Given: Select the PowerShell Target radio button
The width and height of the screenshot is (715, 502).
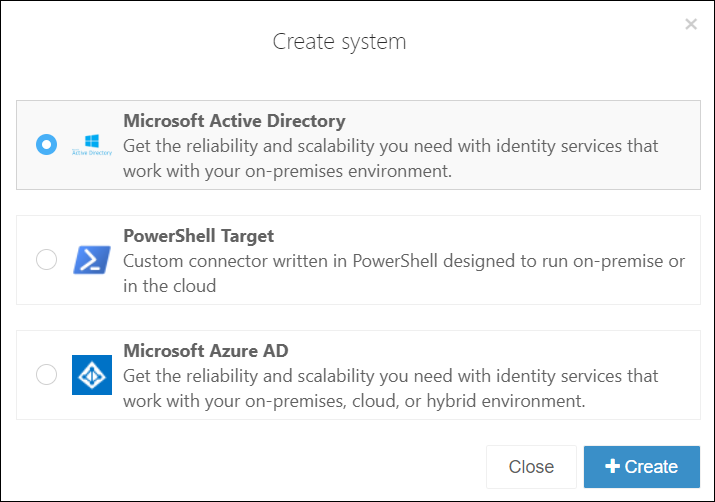Looking at the screenshot, I should coord(47,259).
